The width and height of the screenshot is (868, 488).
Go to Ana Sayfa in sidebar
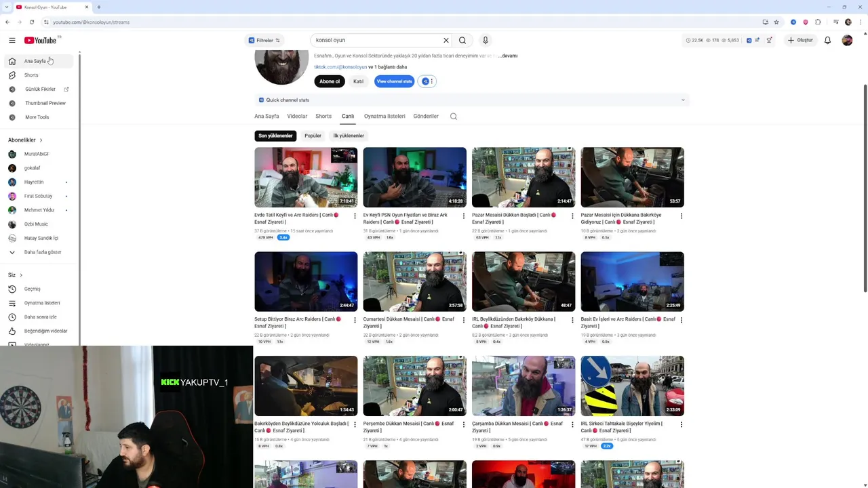40,61
